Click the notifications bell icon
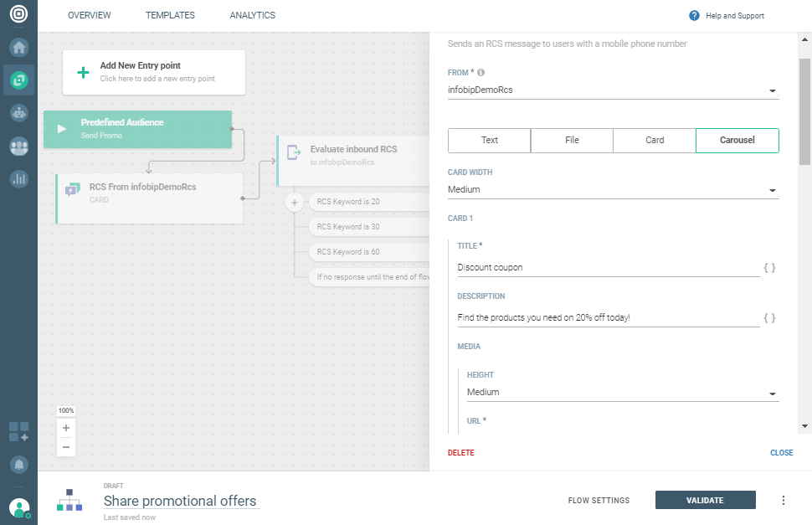Screen dimensions: 812x525 coord(18,464)
